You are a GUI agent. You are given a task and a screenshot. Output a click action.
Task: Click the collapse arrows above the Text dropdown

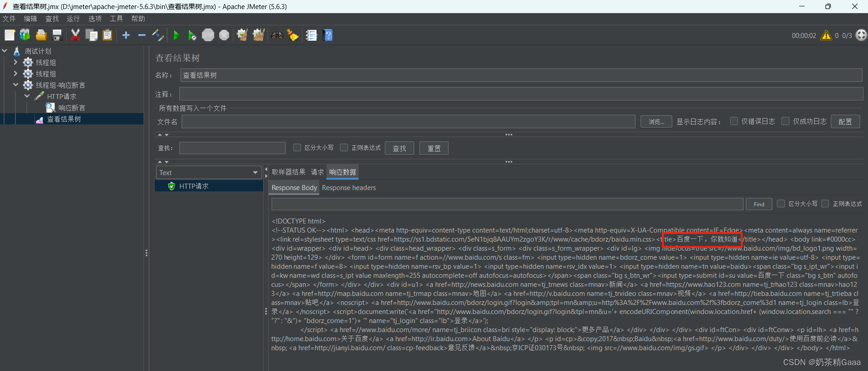coord(163,162)
